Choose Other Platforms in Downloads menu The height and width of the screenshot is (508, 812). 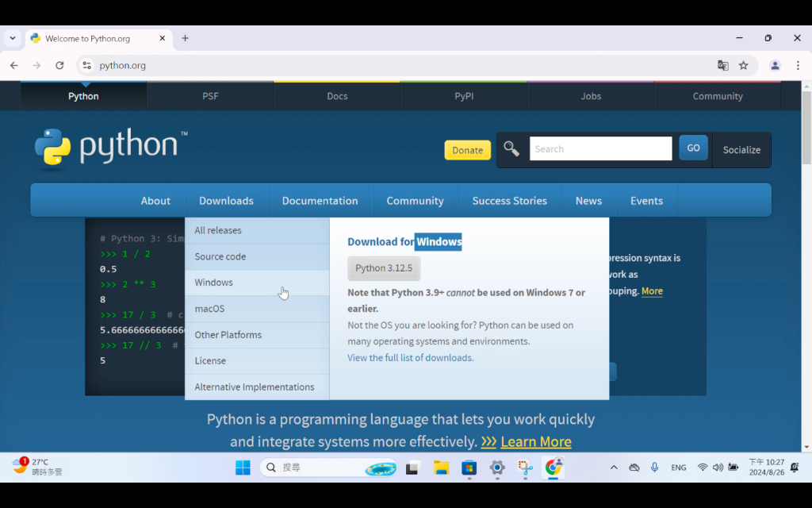coord(257,335)
